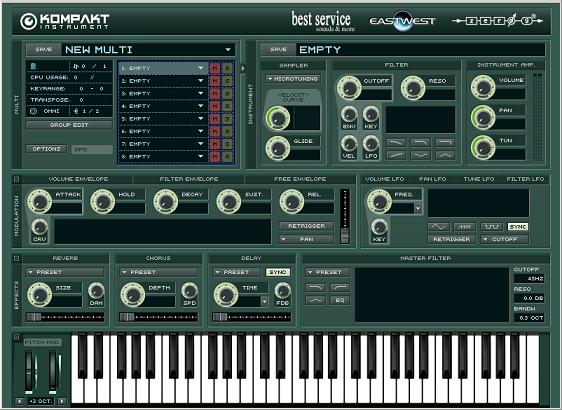Toggle Delay SYNC button

tap(278, 272)
